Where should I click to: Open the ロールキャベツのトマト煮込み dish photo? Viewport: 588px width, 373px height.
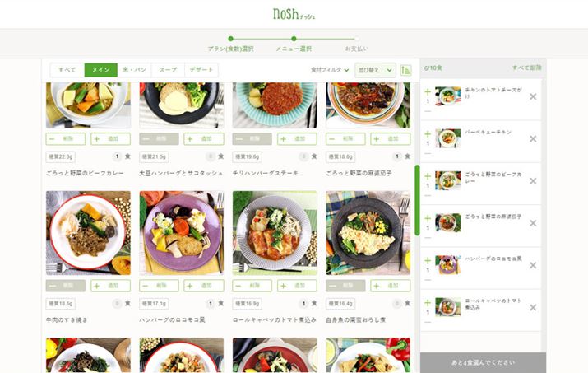(275, 233)
